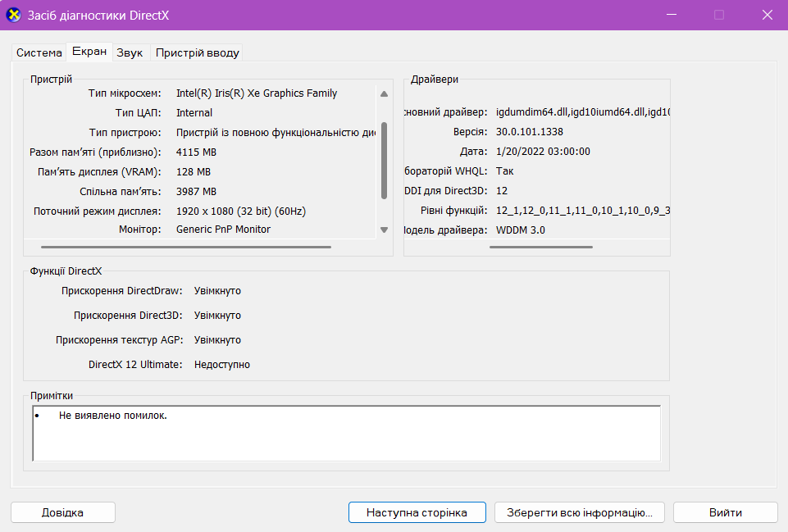This screenshot has height=532, width=788.
Task: Click Зберегти всю інформацію button
Action: [580, 512]
